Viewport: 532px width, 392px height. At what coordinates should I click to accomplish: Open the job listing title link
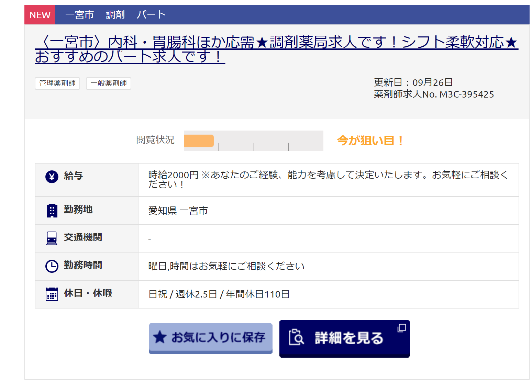(x=277, y=49)
